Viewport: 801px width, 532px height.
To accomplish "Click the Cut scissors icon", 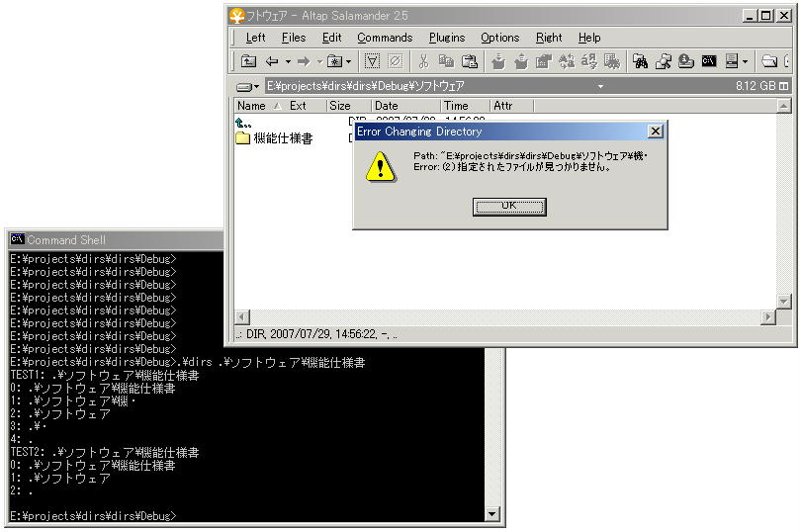I will (x=423, y=62).
